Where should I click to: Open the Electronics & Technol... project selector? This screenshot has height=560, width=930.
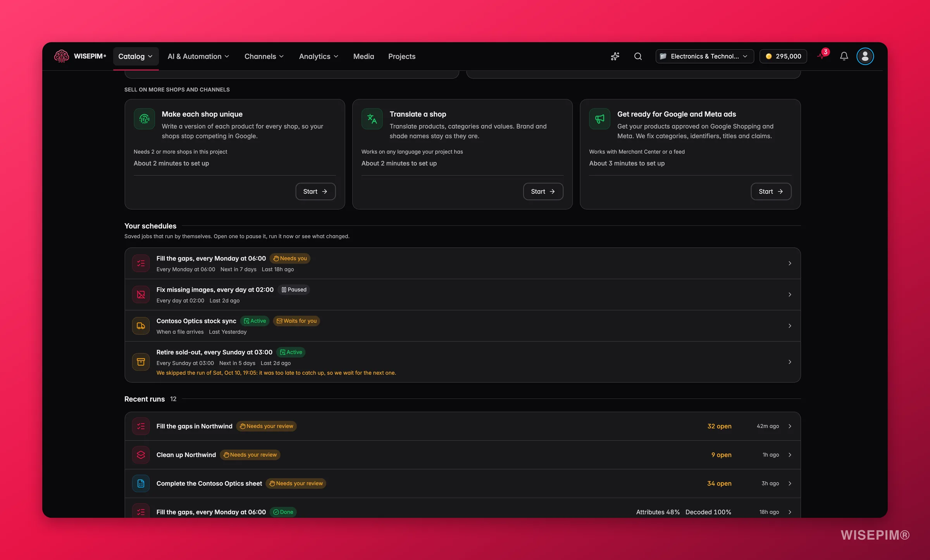704,56
